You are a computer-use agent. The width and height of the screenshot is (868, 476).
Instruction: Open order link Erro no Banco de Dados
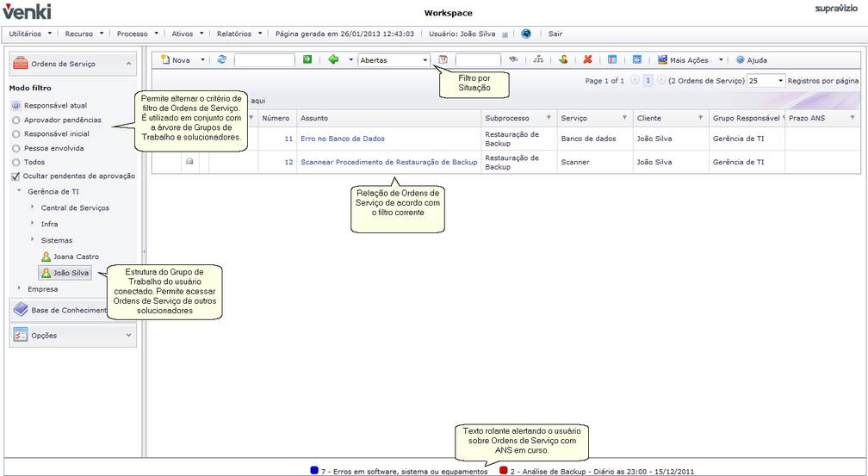click(342, 139)
